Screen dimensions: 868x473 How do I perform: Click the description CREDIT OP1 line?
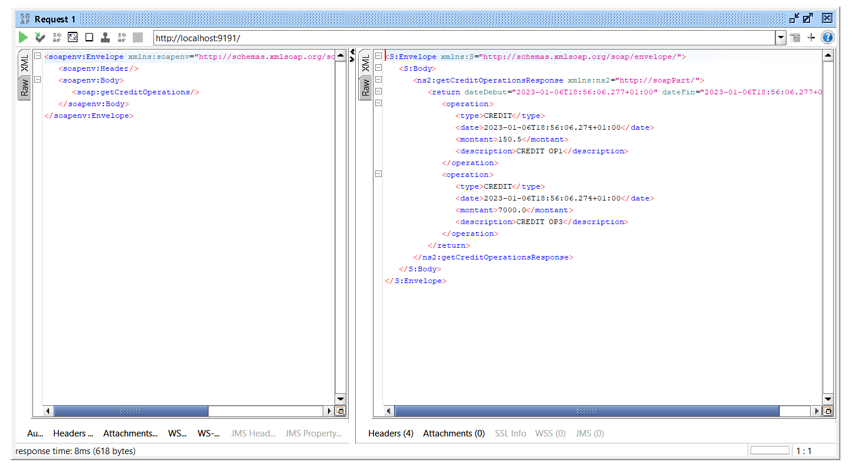(x=542, y=151)
